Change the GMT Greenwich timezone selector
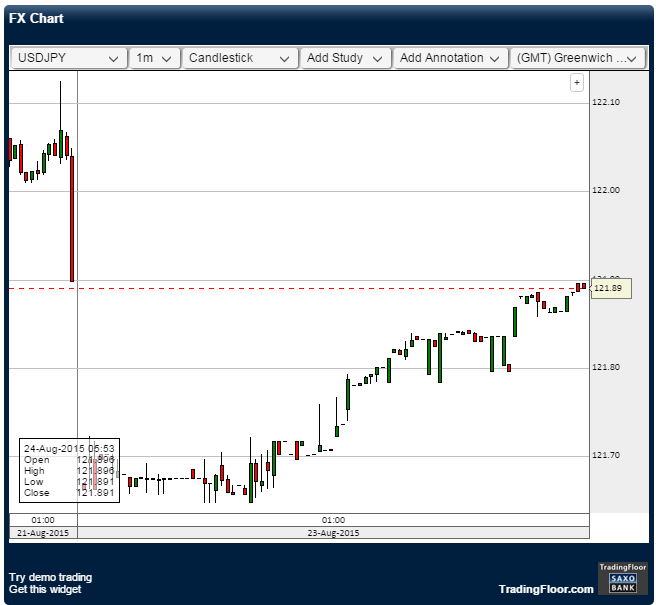This screenshot has height=605, width=656. [x=577, y=58]
